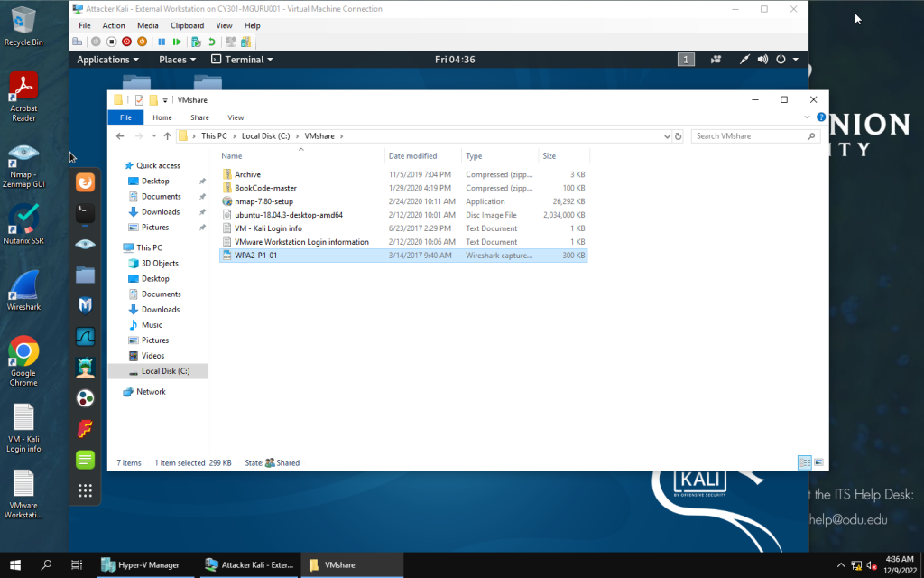Go up one folder level
Screen dimensions: 924x578
pos(167,136)
